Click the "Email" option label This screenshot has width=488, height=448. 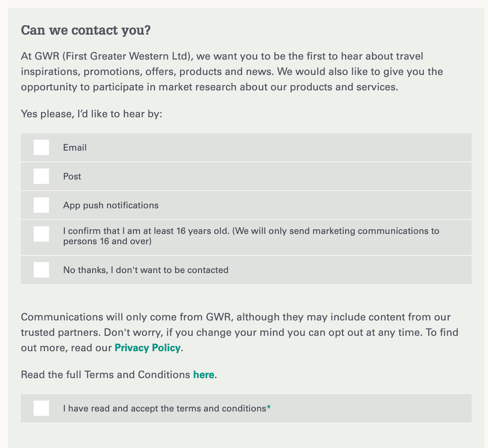[75, 147]
